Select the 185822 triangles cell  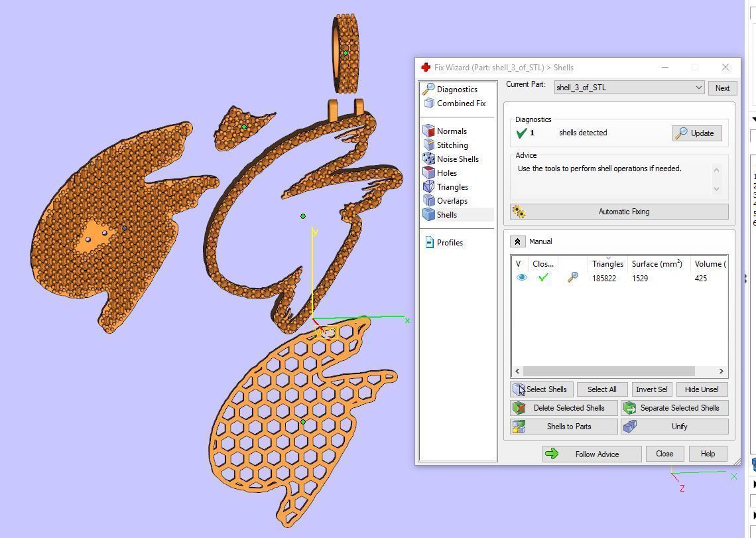click(x=604, y=279)
